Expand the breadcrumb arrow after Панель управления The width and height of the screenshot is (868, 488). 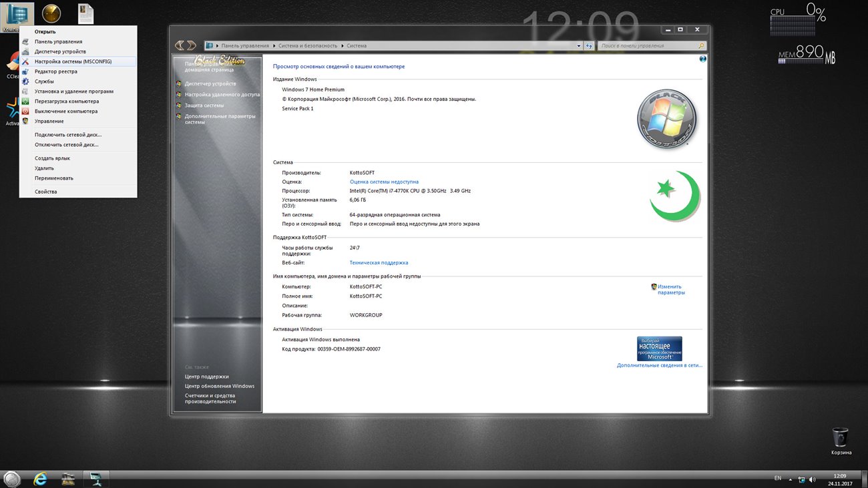point(274,46)
